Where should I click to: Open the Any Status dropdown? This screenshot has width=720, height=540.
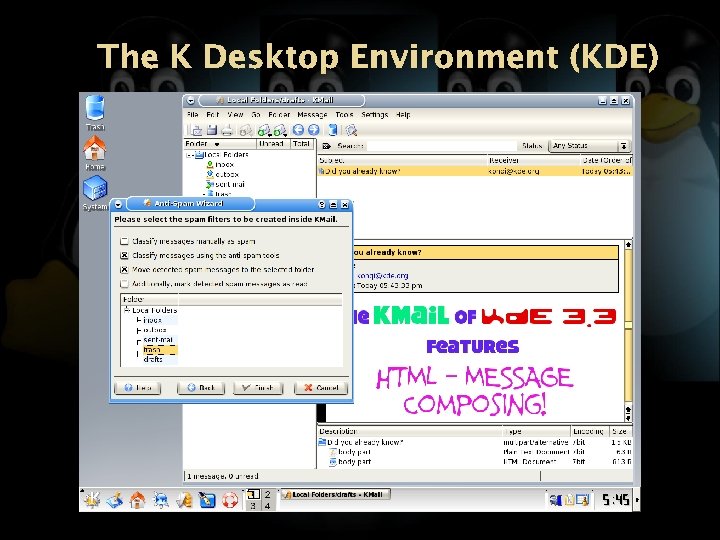590,146
